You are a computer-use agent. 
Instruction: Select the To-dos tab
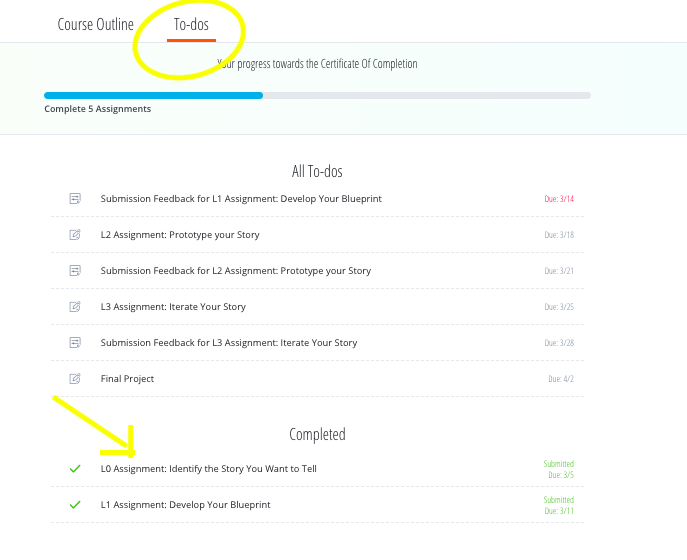[x=191, y=24]
